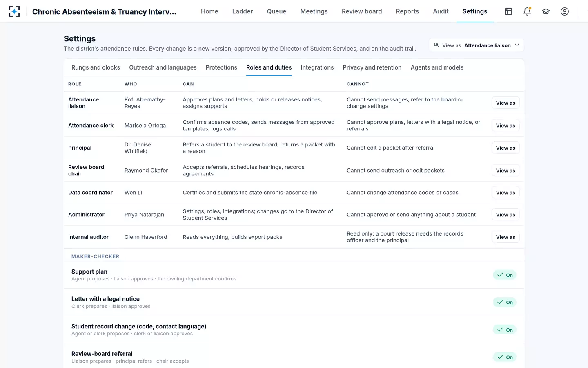Viewport: 588px width, 368px height.
Task: Open the Queue page
Action: tap(276, 11)
